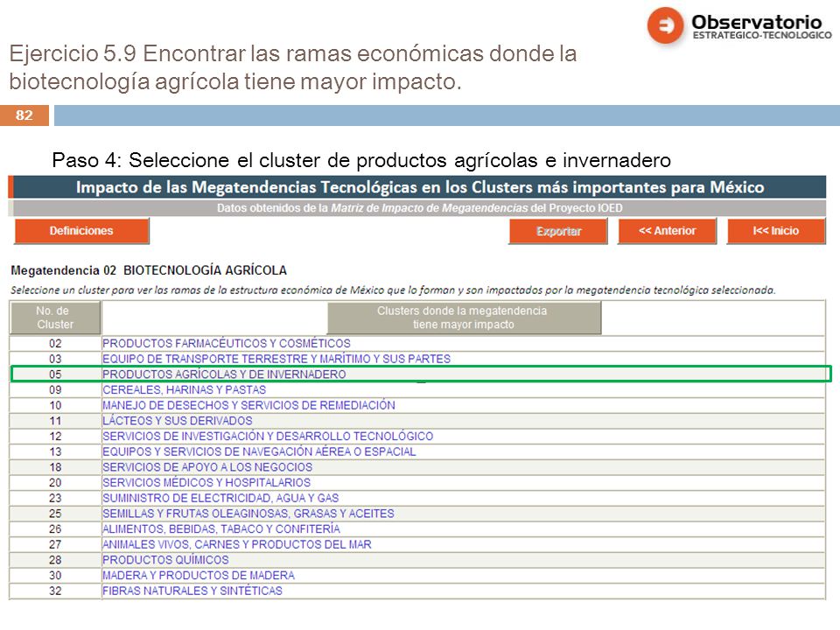This screenshot has height=630, width=840.
Task: Click cluster number 20 cell
Action: tap(55, 483)
